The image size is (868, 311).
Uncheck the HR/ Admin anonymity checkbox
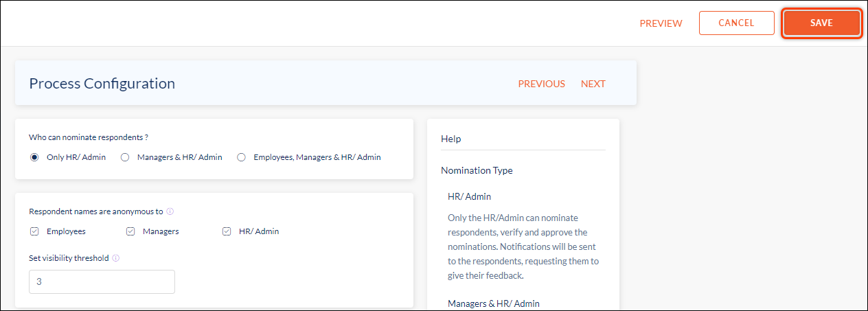(x=227, y=231)
